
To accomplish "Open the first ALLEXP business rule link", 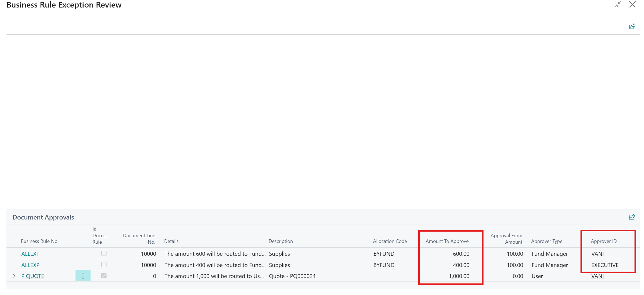I will 30,254.
